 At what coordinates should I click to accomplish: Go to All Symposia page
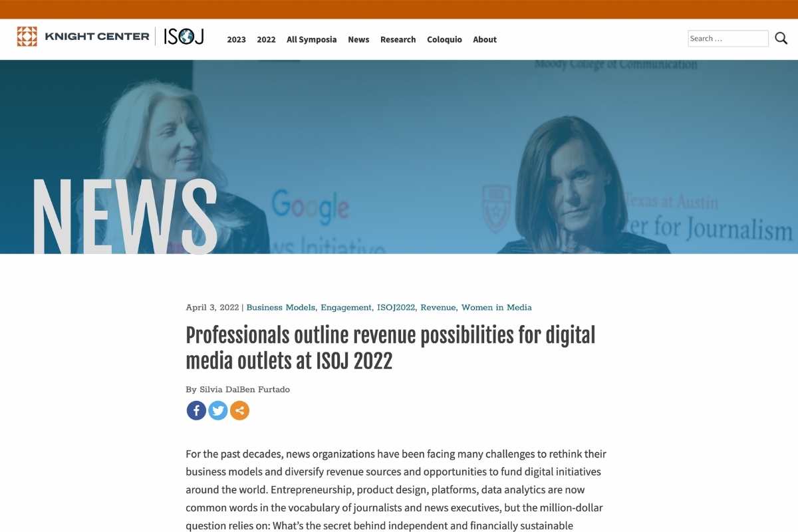pos(311,40)
